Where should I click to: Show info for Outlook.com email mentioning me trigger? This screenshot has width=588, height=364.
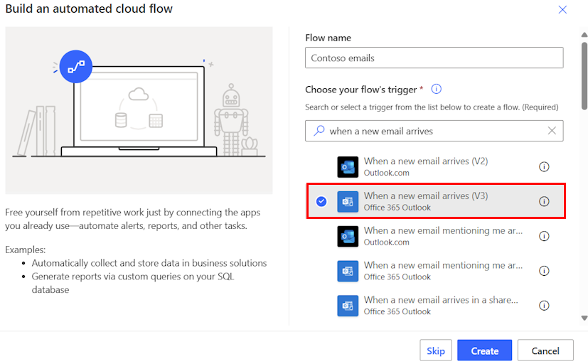(544, 236)
